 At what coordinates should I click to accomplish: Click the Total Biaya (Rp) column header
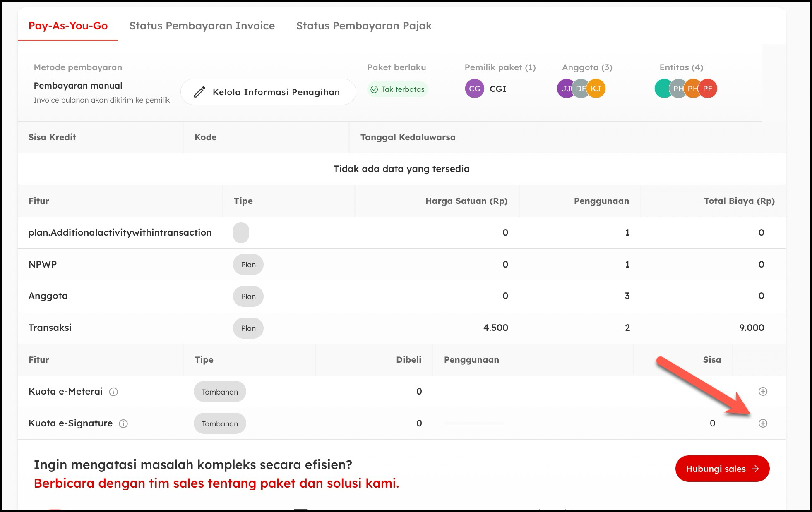point(739,201)
